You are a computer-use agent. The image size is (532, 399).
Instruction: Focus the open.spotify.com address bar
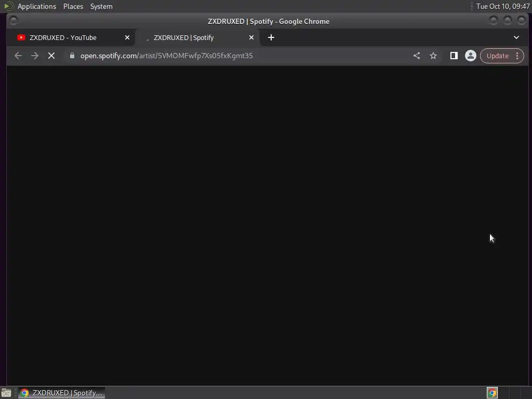[x=237, y=56]
